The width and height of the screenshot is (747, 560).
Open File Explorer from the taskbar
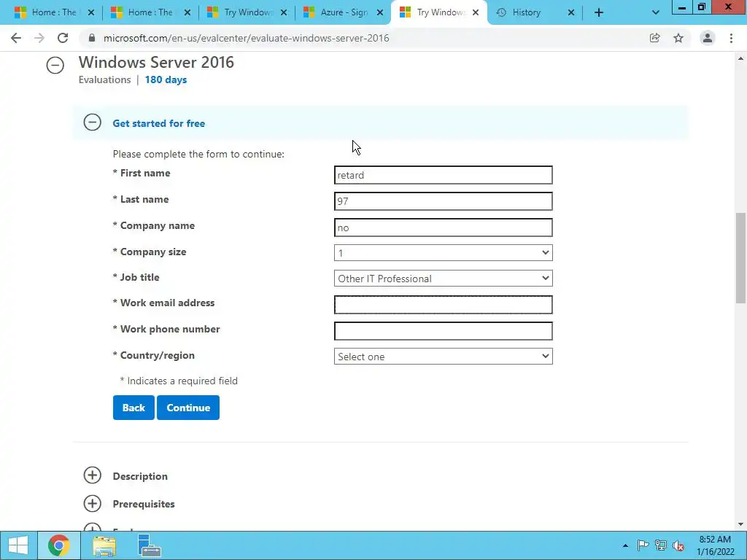coord(104,545)
